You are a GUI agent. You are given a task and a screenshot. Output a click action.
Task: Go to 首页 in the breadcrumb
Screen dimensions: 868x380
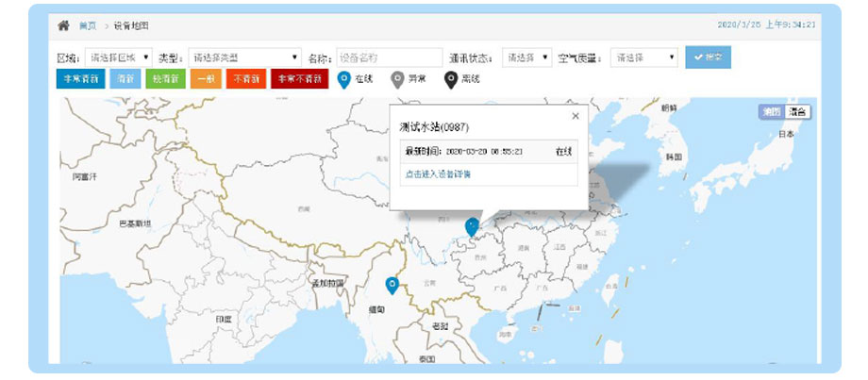click(87, 25)
